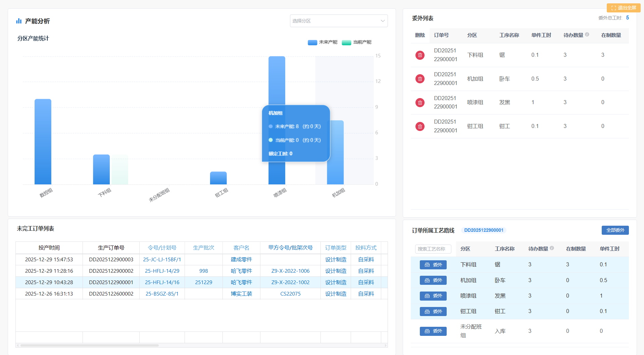Focus the 搜索工艺名称 search field

(433, 249)
